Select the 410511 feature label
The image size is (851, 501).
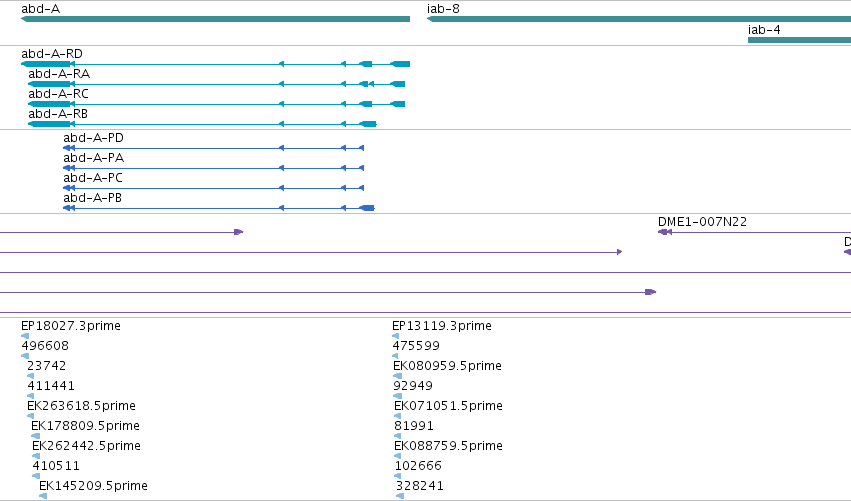coord(56,466)
